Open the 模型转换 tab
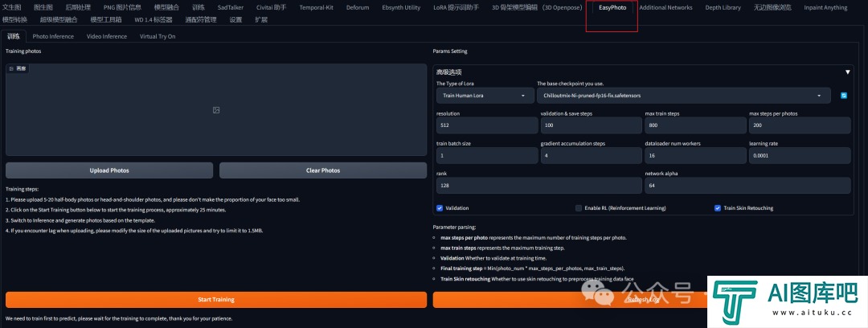 point(14,19)
